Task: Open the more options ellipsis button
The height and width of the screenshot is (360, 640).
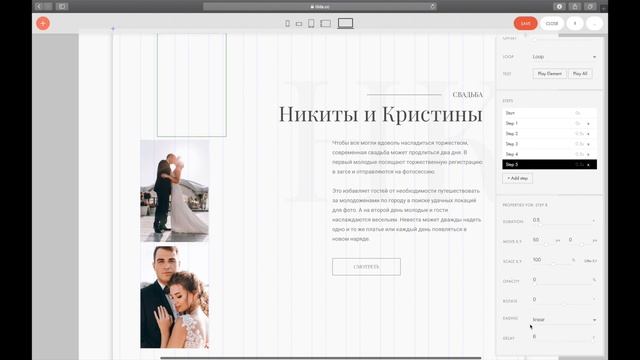Action: click(x=595, y=24)
